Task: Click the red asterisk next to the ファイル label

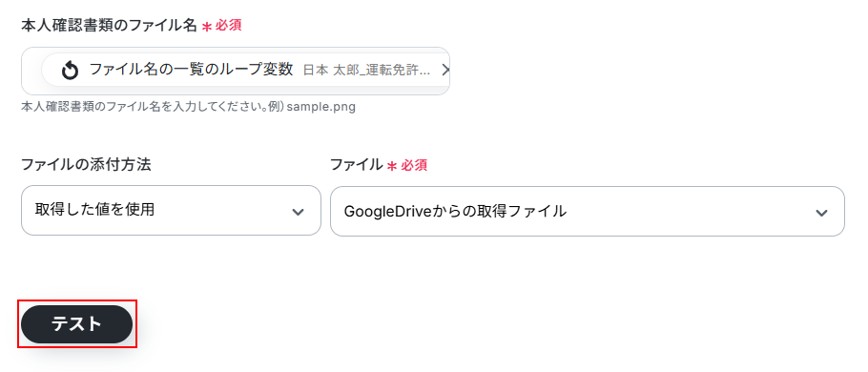Action: (392, 166)
